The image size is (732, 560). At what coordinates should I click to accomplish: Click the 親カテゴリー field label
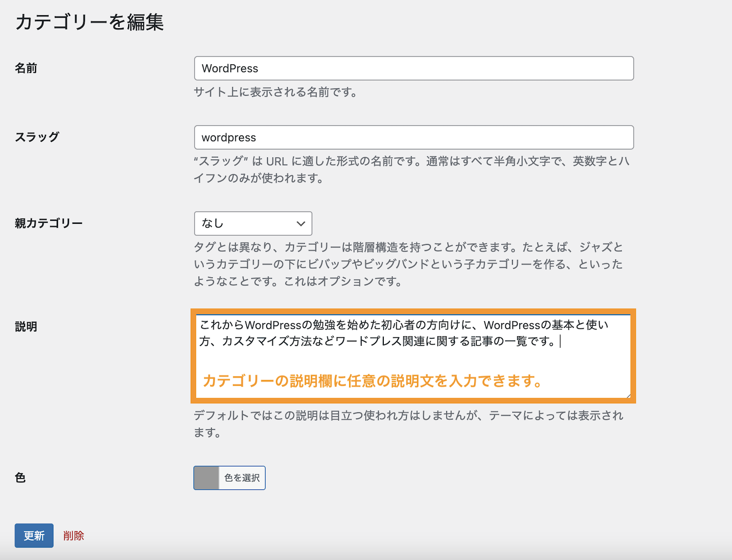click(x=49, y=223)
